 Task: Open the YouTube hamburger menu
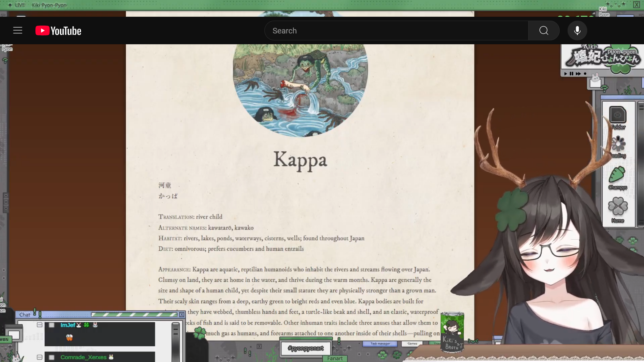tap(18, 30)
